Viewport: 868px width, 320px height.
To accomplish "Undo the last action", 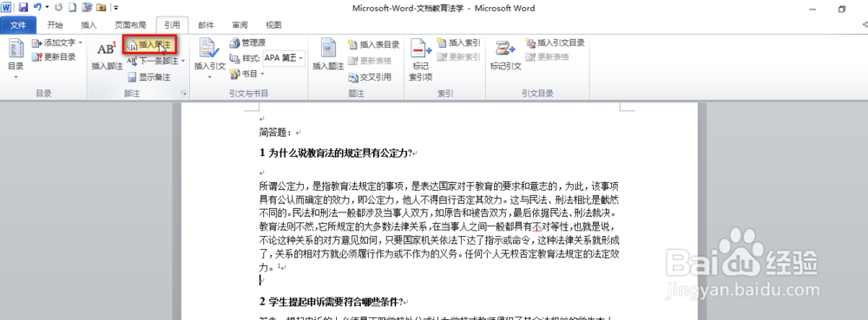I will click(x=37, y=8).
